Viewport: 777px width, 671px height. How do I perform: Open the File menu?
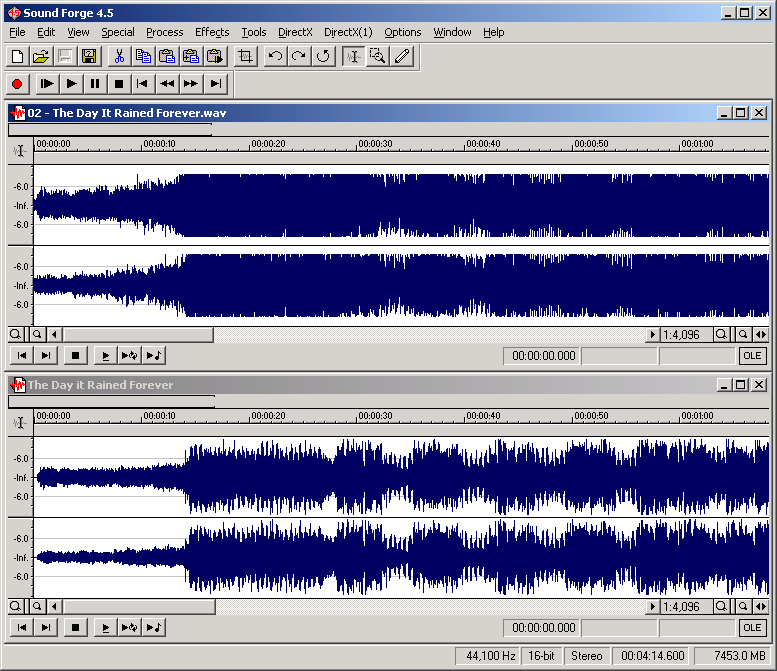coord(17,32)
